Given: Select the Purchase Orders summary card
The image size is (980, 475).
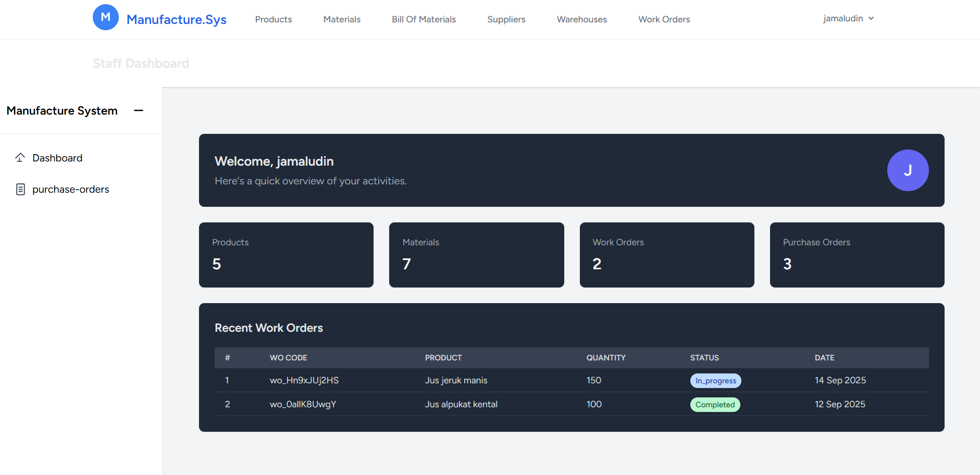Looking at the screenshot, I should 857,255.
